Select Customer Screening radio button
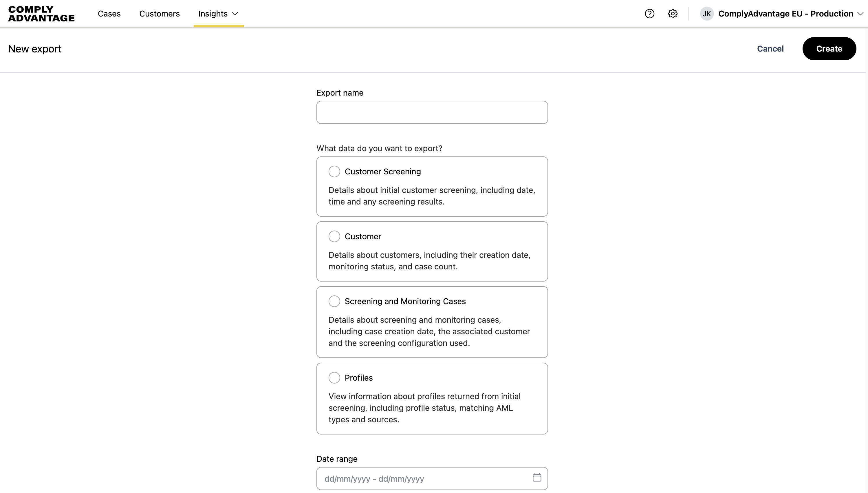 point(334,172)
